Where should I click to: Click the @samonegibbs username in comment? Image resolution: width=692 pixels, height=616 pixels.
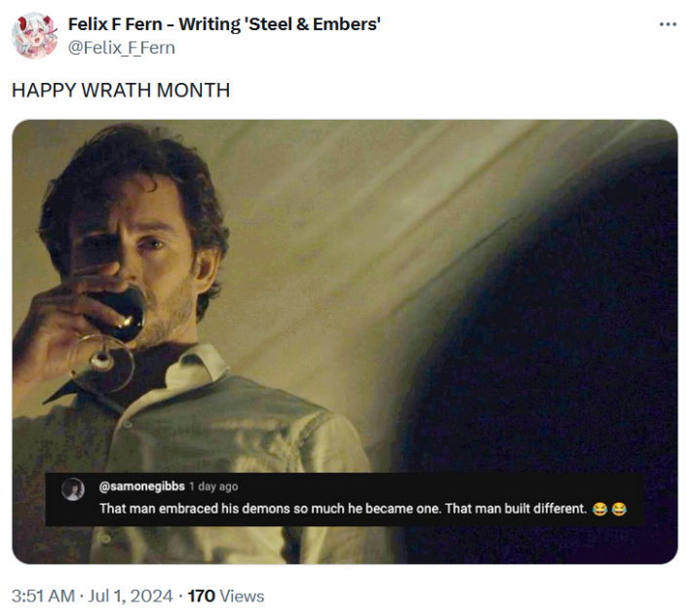141,486
